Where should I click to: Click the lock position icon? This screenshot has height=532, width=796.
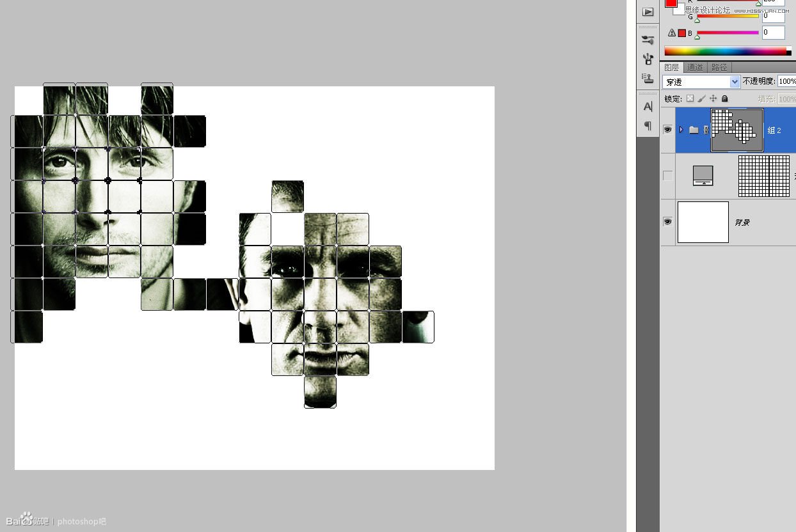tap(713, 98)
